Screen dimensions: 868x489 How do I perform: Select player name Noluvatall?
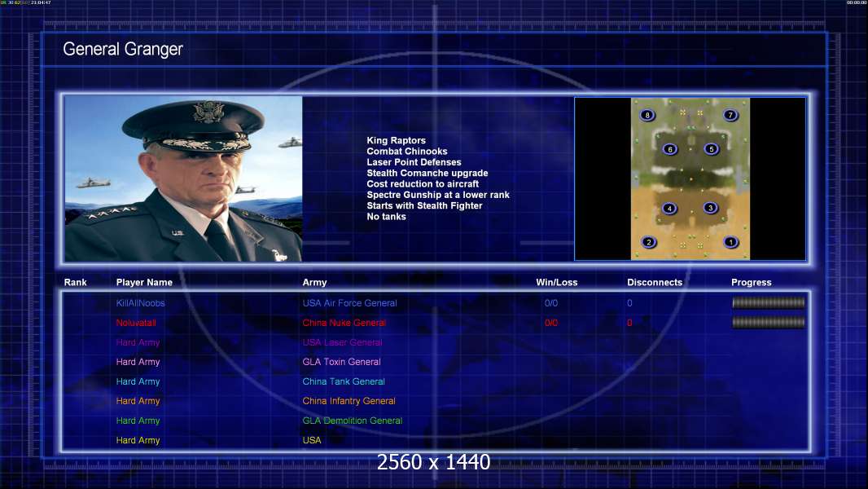pos(136,323)
